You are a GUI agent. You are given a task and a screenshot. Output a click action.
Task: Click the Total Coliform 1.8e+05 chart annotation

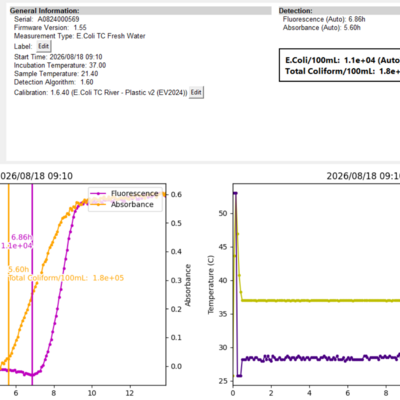(x=66, y=278)
